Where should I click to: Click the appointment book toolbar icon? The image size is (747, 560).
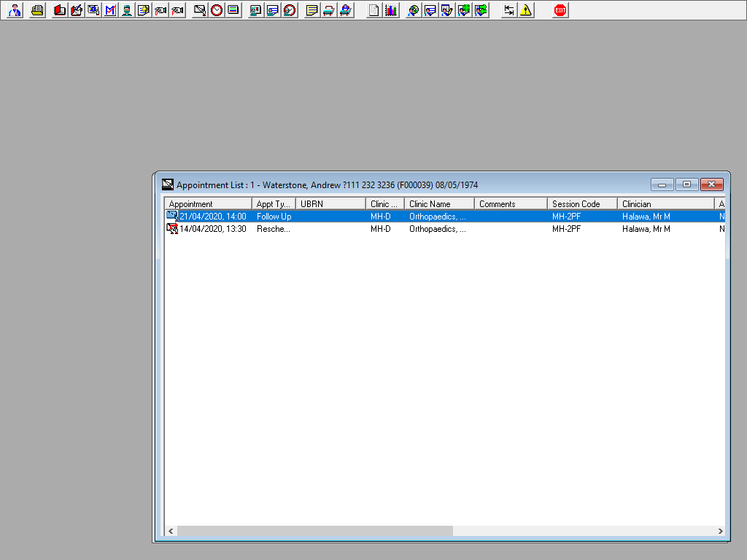coord(200,10)
